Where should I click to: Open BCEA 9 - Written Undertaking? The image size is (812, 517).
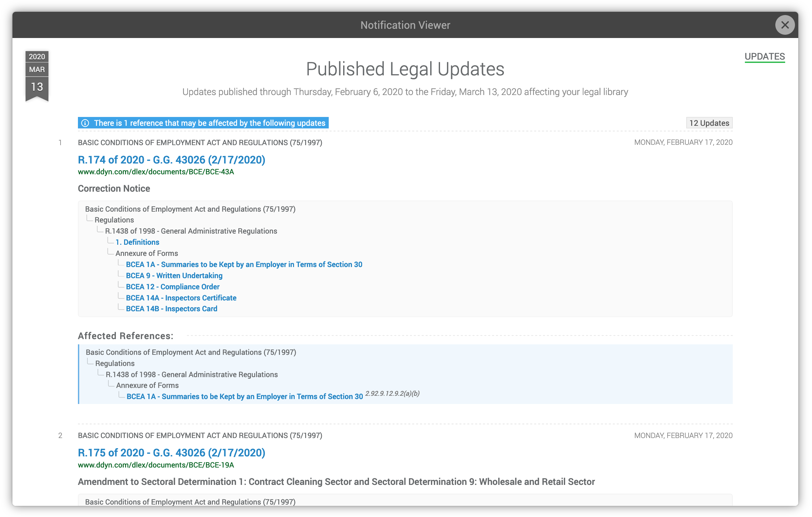click(174, 276)
